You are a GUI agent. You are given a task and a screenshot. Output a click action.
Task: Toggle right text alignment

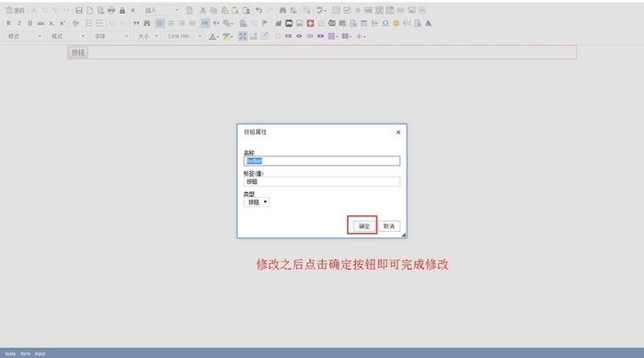[x=181, y=23]
